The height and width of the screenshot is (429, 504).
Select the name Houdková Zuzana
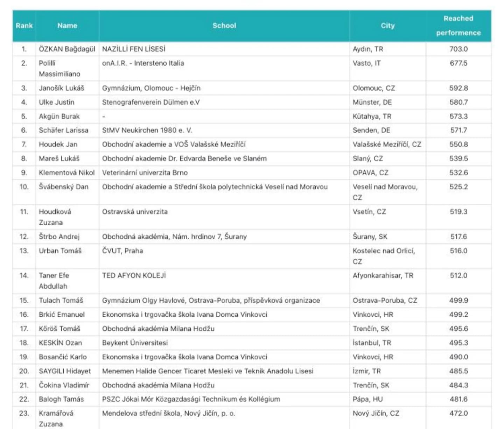(x=55, y=217)
